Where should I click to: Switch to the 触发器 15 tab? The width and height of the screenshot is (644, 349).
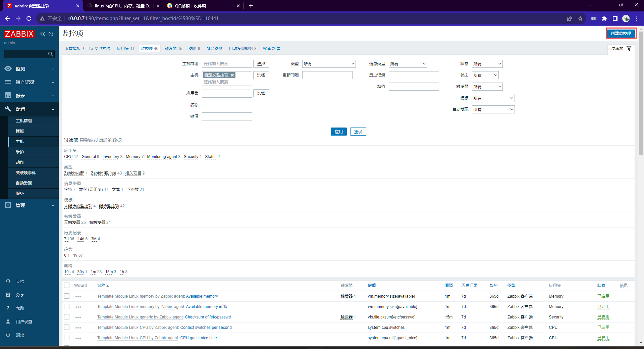click(x=173, y=49)
